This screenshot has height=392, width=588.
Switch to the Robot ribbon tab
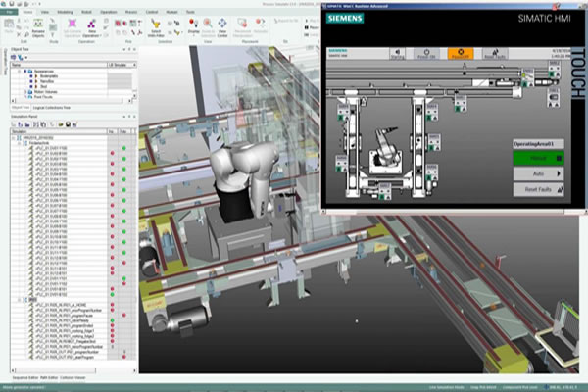click(x=86, y=12)
